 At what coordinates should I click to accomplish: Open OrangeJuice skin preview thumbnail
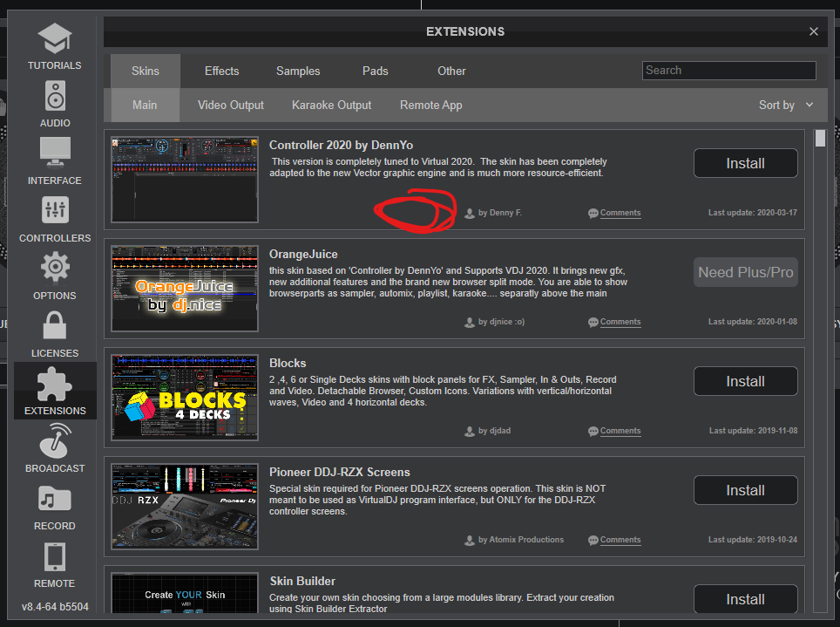(184, 288)
